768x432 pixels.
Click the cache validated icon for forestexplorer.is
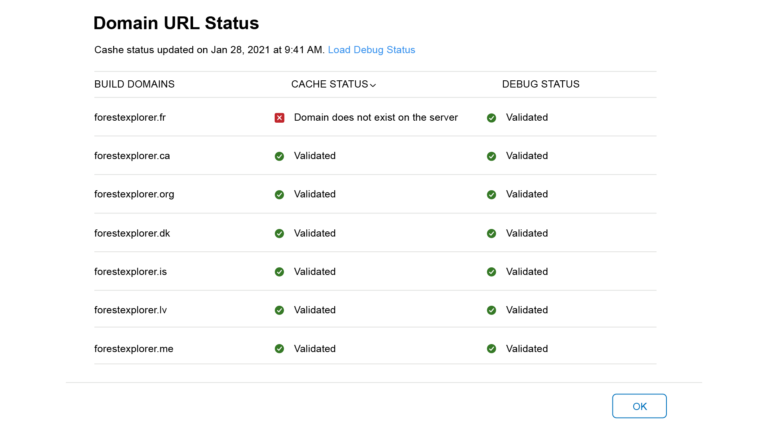tap(279, 272)
